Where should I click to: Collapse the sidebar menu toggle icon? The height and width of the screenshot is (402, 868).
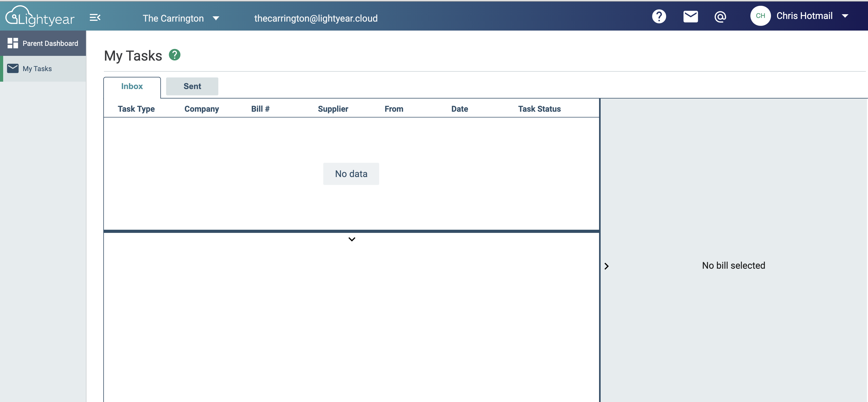coord(95,17)
